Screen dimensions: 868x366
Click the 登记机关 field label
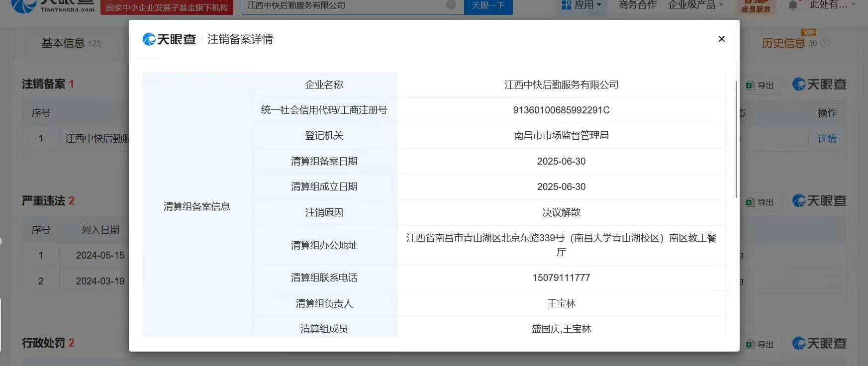[x=324, y=135]
